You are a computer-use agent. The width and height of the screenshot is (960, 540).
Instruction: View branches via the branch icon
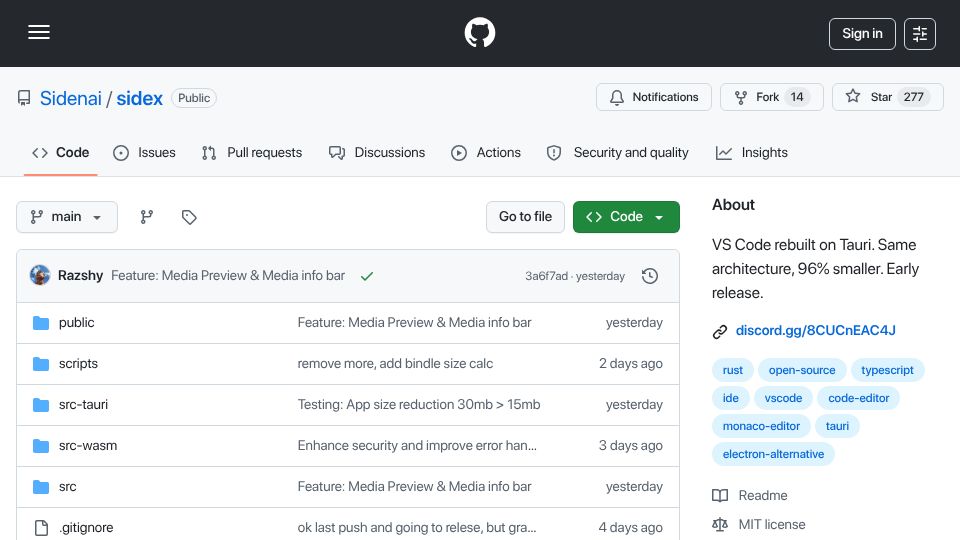tap(146, 217)
